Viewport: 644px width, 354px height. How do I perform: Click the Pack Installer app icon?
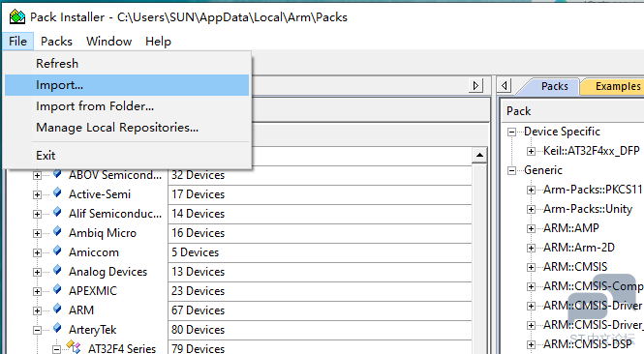17,17
